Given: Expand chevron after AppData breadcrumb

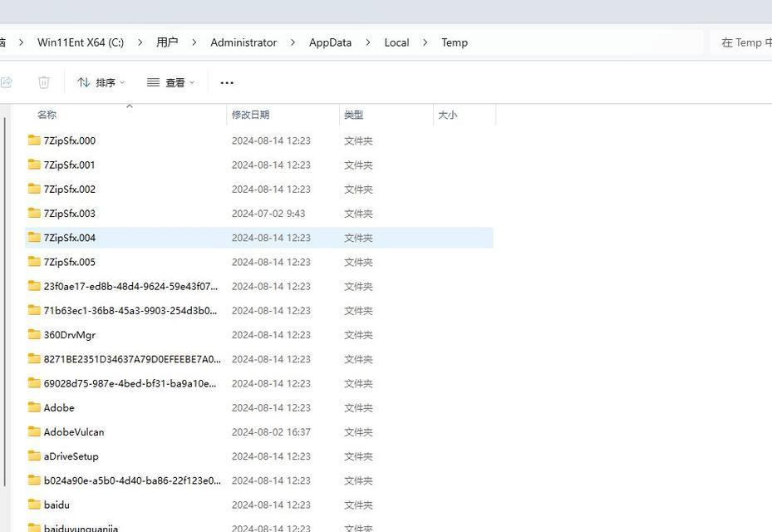Looking at the screenshot, I should click(368, 43).
